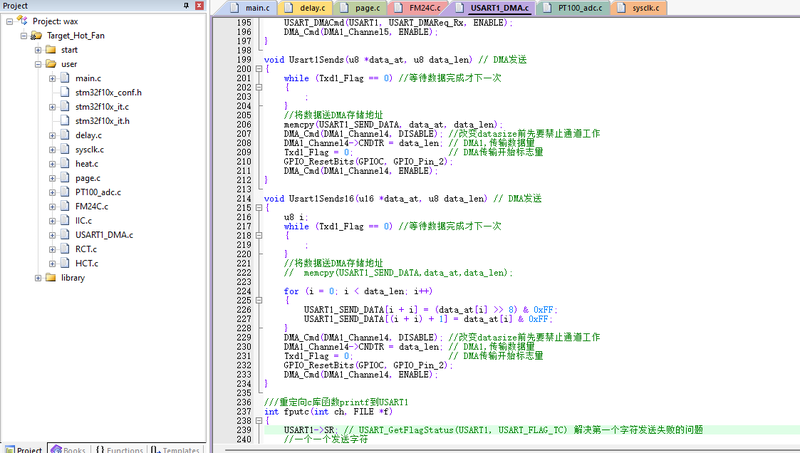Expand the start folder
Image resolution: width=800 pixels, height=453 pixels.
click(38, 50)
